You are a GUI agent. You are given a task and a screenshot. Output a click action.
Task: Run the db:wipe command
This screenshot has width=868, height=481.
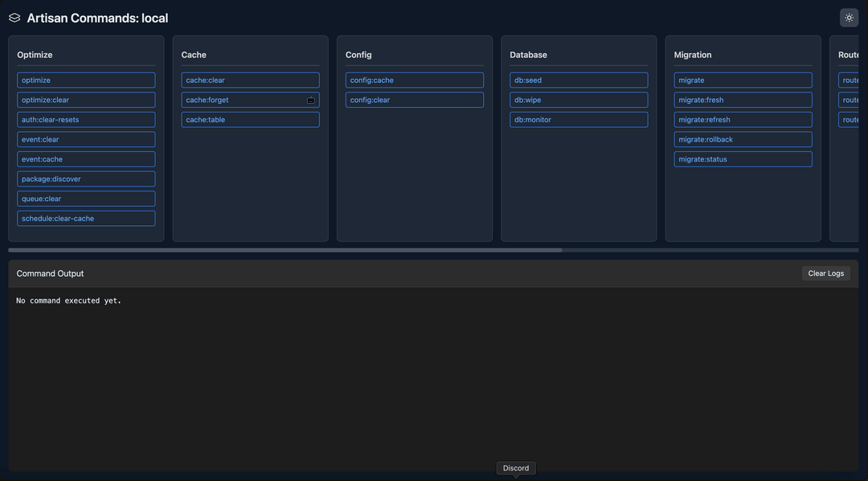pos(579,100)
